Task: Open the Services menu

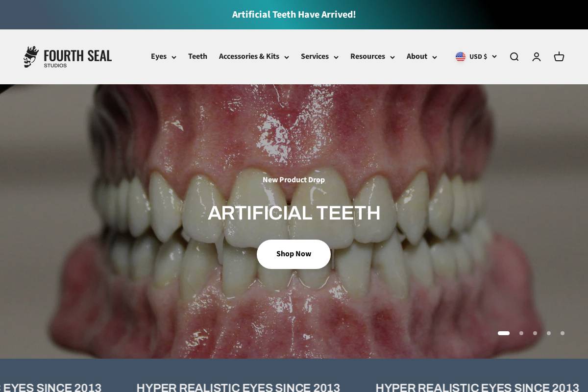Action: click(319, 57)
